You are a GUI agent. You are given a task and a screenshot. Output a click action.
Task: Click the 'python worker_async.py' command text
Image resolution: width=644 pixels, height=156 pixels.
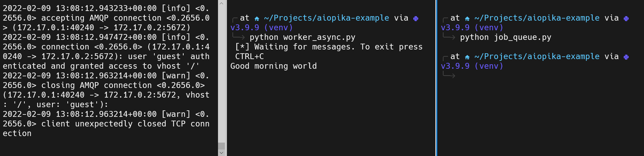coord(303,37)
